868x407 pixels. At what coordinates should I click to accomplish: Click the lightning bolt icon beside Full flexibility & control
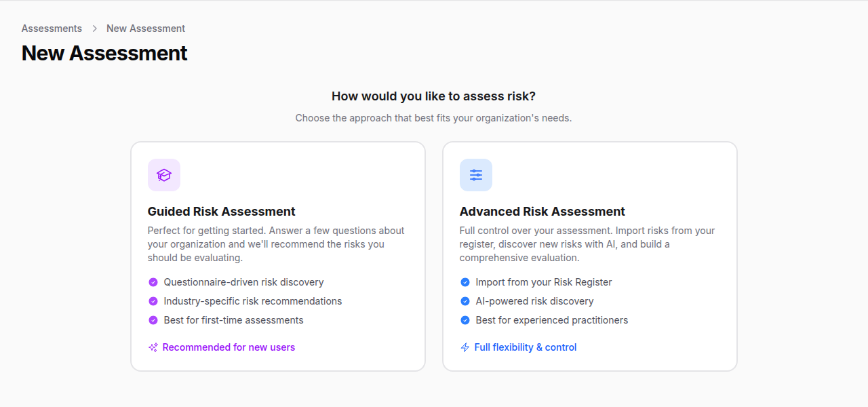[465, 347]
